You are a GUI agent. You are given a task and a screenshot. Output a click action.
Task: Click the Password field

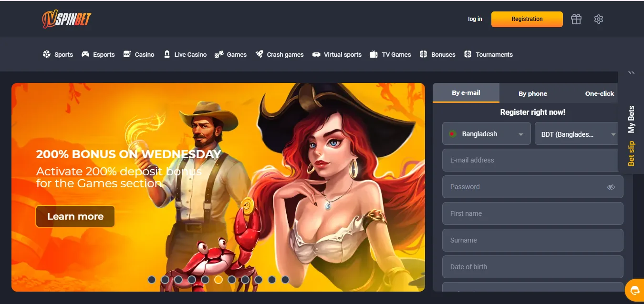(533, 187)
